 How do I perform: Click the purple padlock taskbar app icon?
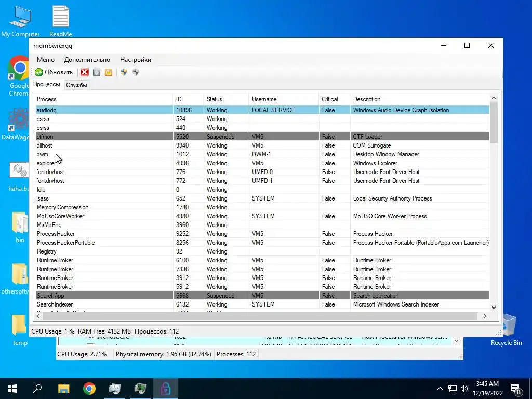click(166, 389)
